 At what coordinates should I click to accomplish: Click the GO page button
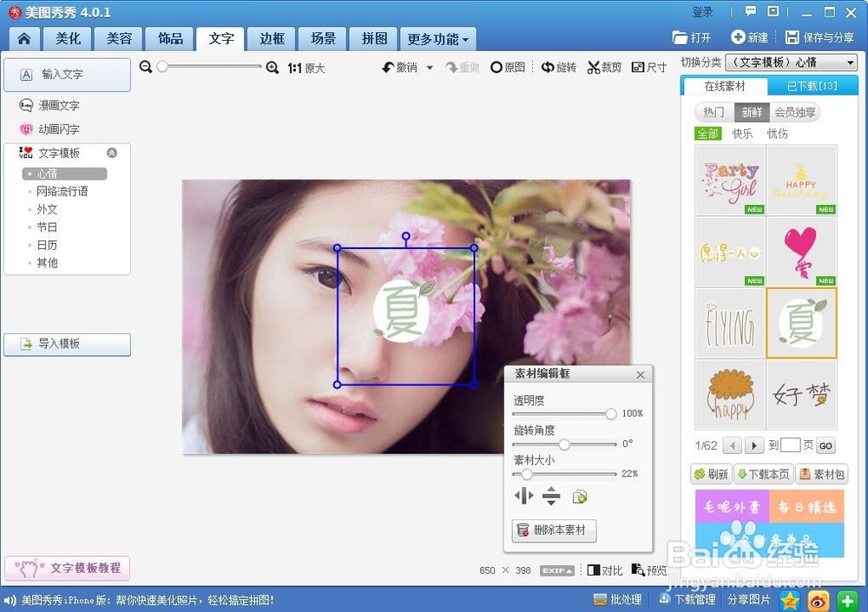tap(825, 446)
